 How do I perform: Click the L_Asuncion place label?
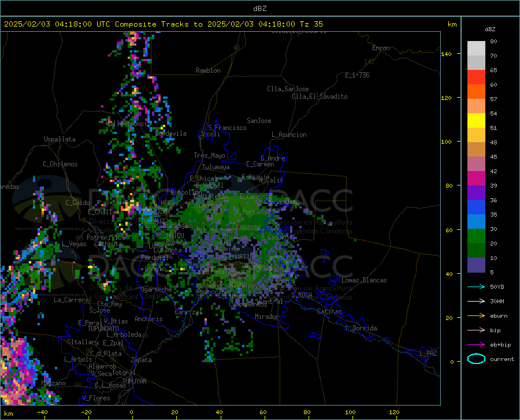coord(289,135)
